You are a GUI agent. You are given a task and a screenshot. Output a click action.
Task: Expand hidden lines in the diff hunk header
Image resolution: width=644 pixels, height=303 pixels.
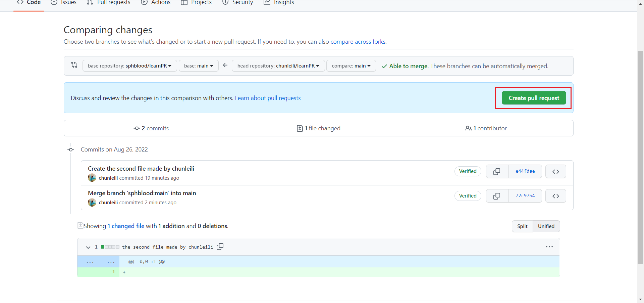click(x=98, y=262)
